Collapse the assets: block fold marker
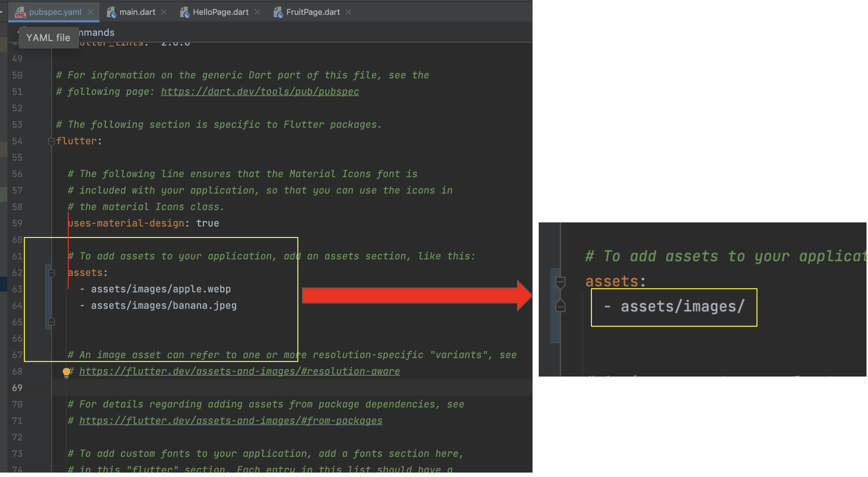Viewport: 868px width, 477px height. [52, 273]
